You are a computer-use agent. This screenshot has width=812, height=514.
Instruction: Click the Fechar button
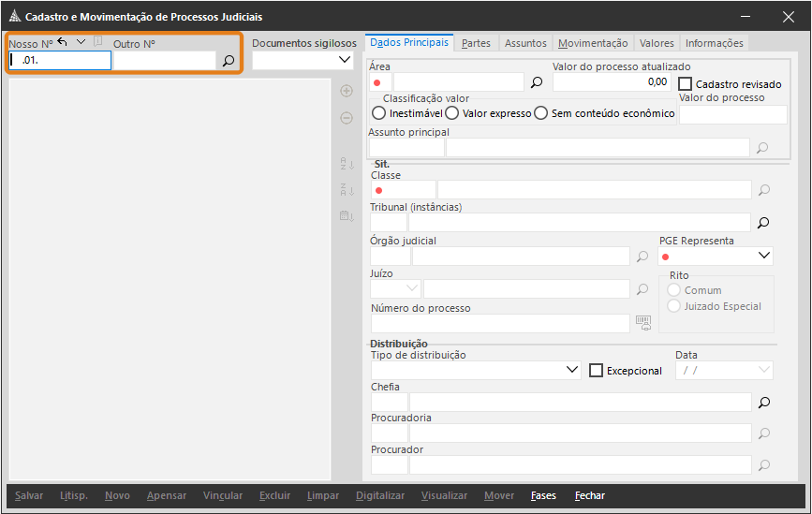590,495
